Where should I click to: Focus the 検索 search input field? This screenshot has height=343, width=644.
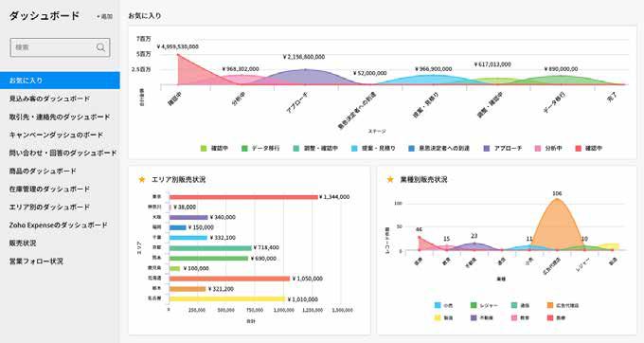[60, 47]
